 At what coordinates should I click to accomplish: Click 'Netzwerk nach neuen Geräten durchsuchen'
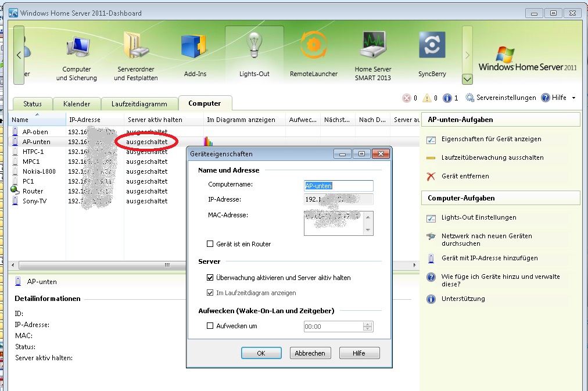click(487, 239)
